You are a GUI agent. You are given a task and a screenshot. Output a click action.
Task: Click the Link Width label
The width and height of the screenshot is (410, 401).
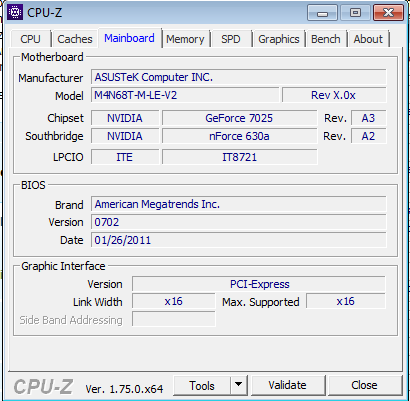click(x=98, y=302)
